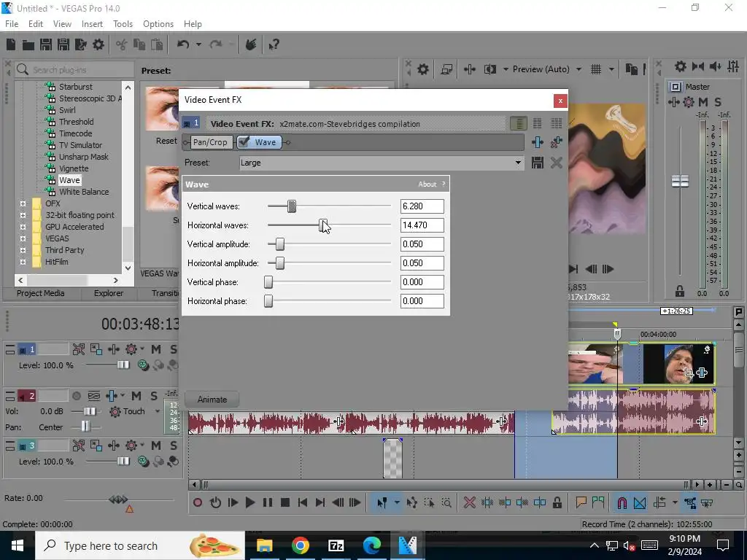Open the File menu
Viewport: 747px width, 560px height.
12,24
